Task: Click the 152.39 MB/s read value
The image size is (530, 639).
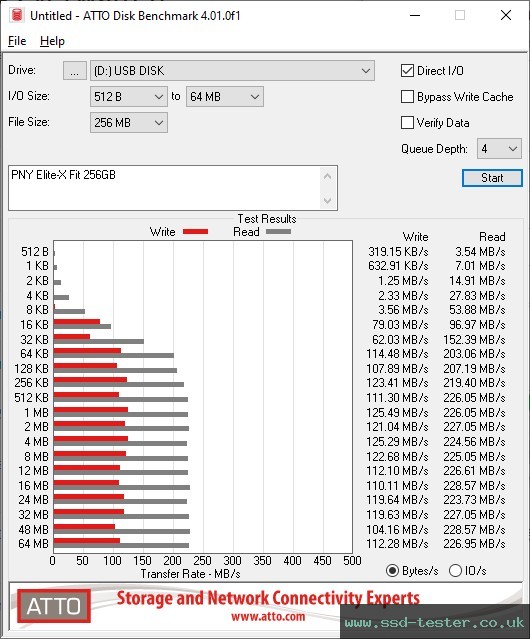Action: click(x=474, y=339)
